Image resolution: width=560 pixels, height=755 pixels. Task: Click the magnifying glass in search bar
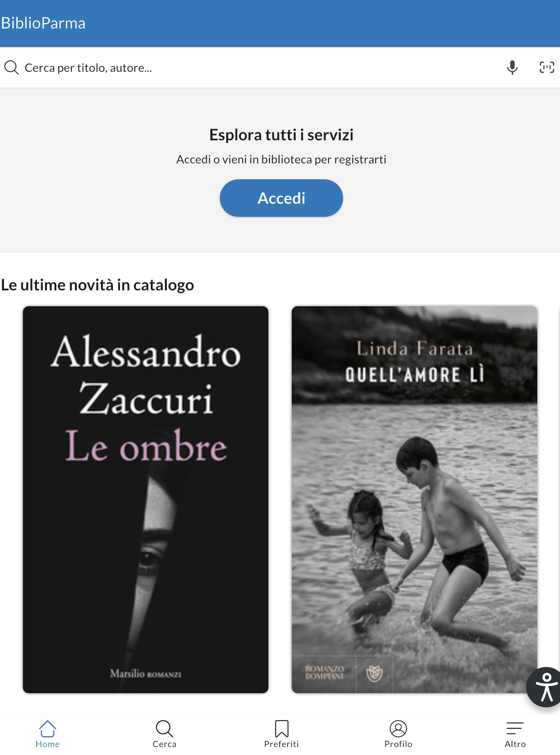11,67
